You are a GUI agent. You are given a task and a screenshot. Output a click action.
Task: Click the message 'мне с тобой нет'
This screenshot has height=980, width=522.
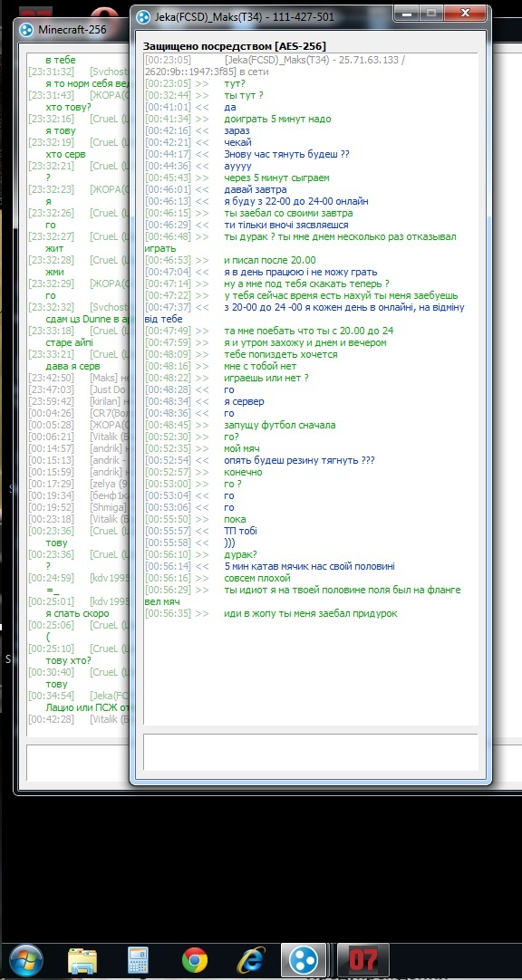pos(260,366)
